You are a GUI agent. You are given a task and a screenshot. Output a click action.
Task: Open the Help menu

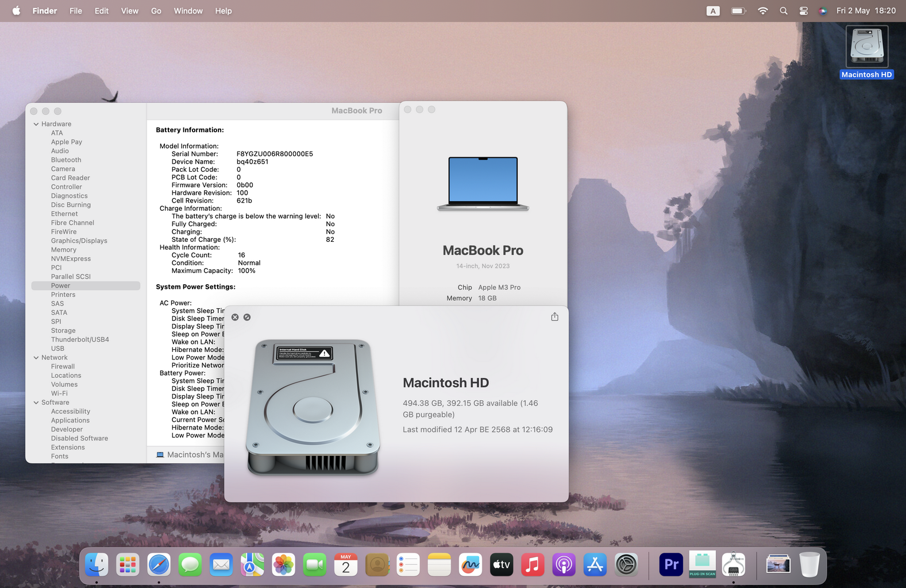pos(223,11)
